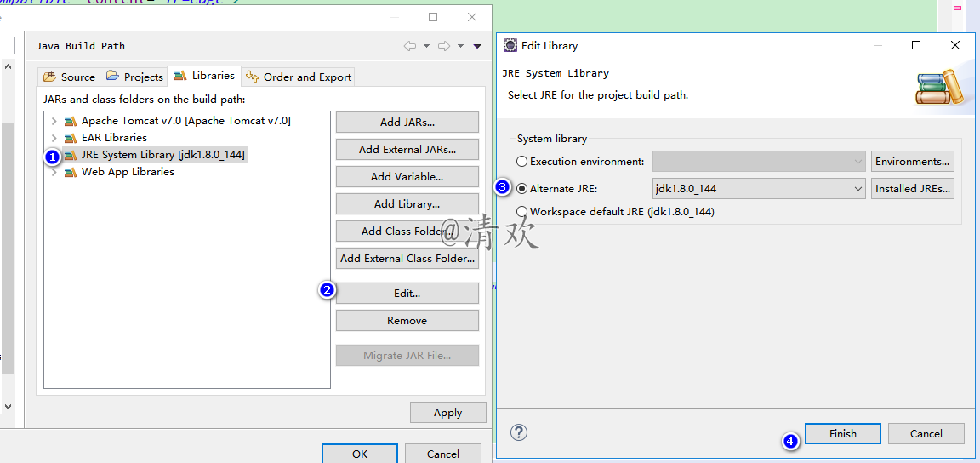Click the JRE System Library icon

point(70,155)
